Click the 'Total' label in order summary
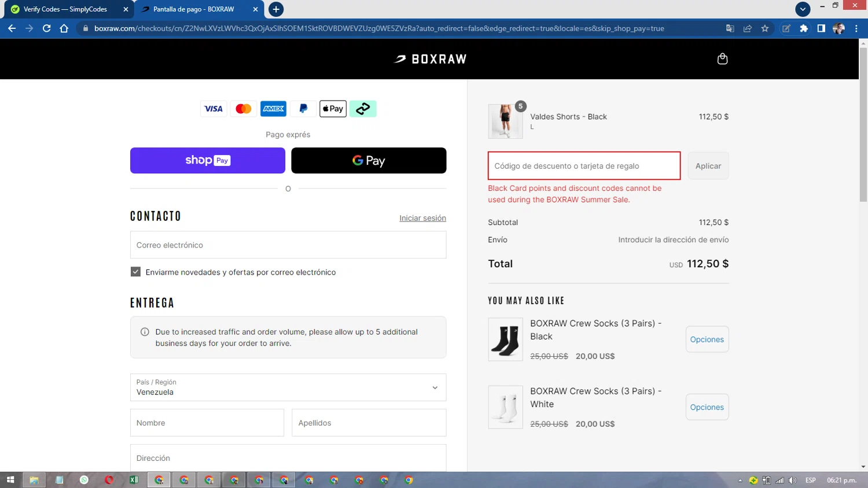The width and height of the screenshot is (868, 488). pyautogui.click(x=500, y=264)
